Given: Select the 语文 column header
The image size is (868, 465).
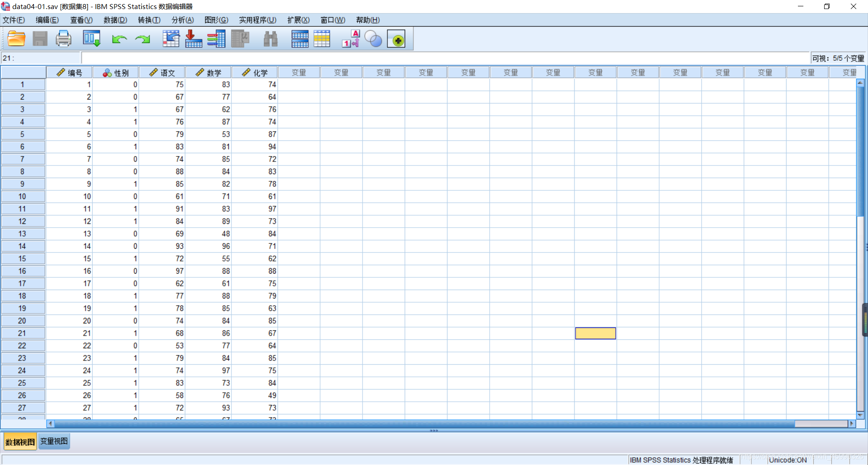Looking at the screenshot, I should [x=162, y=72].
